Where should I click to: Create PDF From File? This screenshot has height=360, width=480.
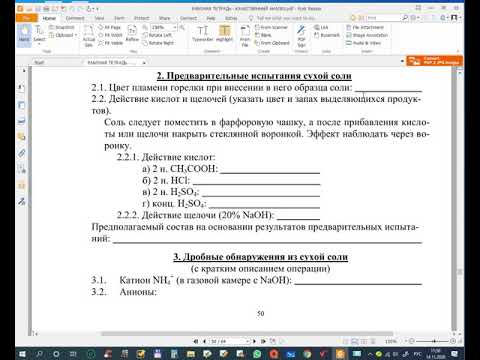tap(245, 35)
